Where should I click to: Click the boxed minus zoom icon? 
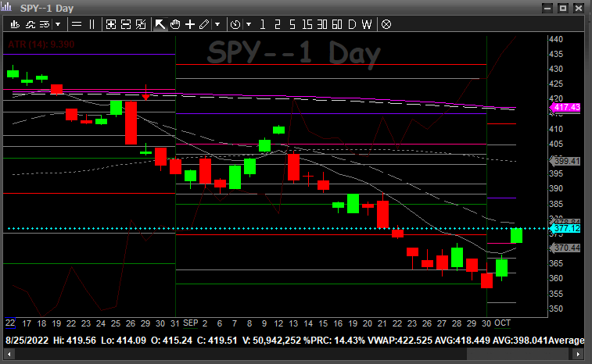(125, 24)
